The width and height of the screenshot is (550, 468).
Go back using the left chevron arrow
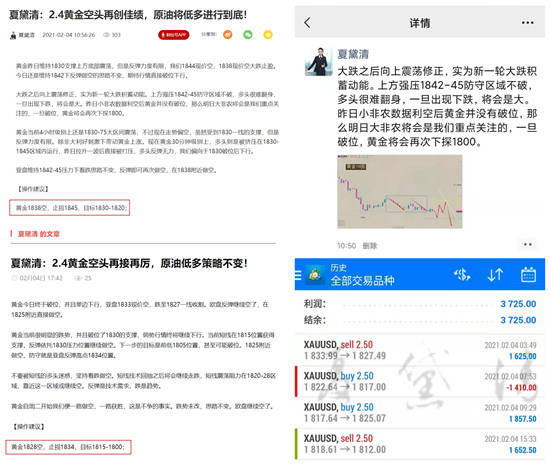(307, 23)
